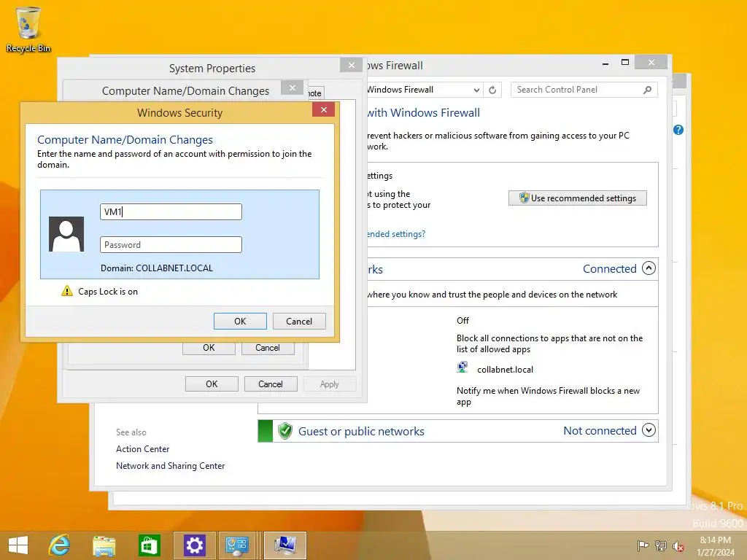Image resolution: width=747 pixels, height=560 pixels.
Task: Click the user name field containing VM1
Action: coord(171,212)
